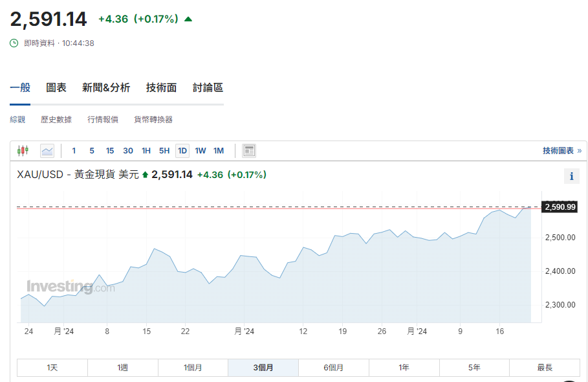Click the green up-arrow price indicator
This screenshot has height=382, width=588.
[x=188, y=19]
